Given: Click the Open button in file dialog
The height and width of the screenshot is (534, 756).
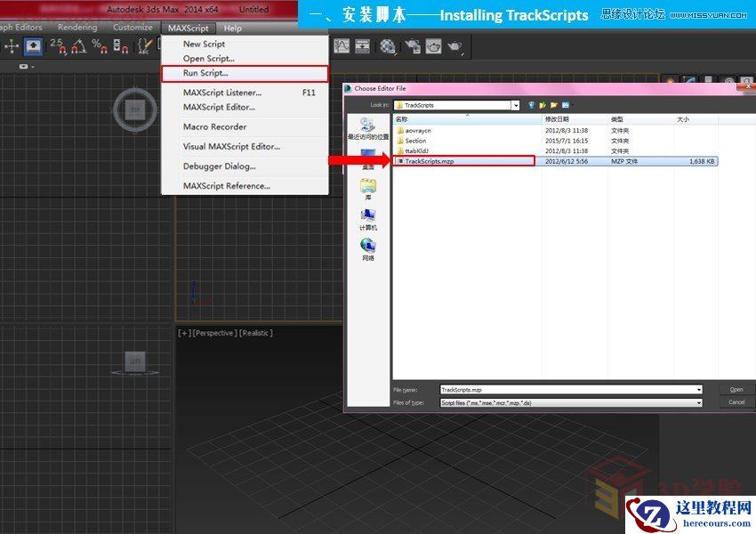Looking at the screenshot, I should [x=736, y=389].
